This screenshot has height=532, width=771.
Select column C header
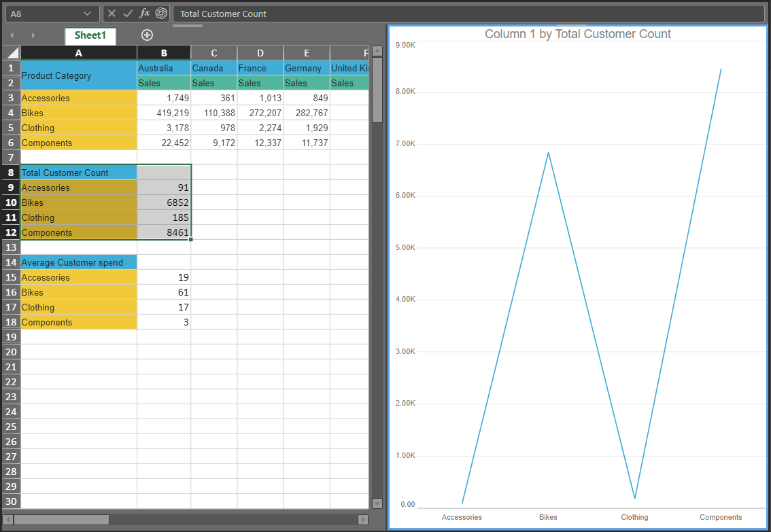213,53
